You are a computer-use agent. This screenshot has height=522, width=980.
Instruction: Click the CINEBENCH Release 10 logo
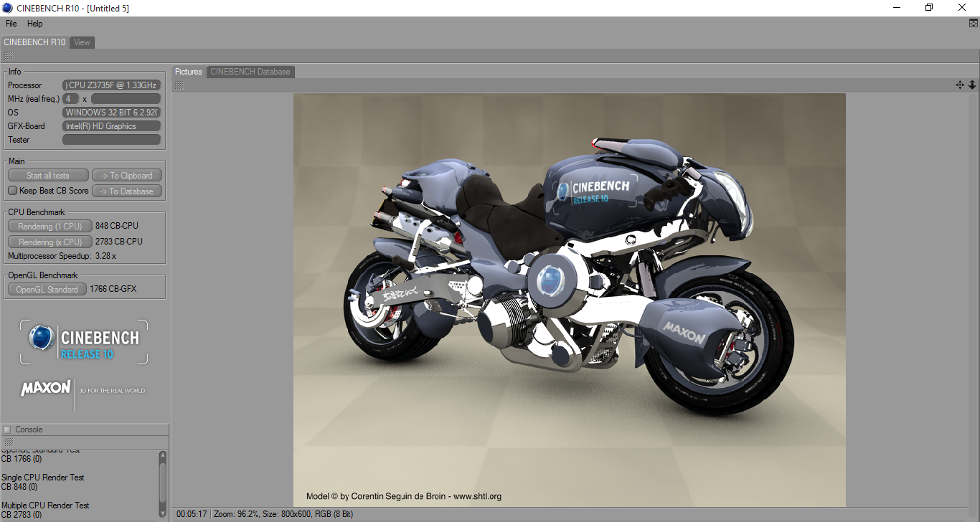pos(84,342)
